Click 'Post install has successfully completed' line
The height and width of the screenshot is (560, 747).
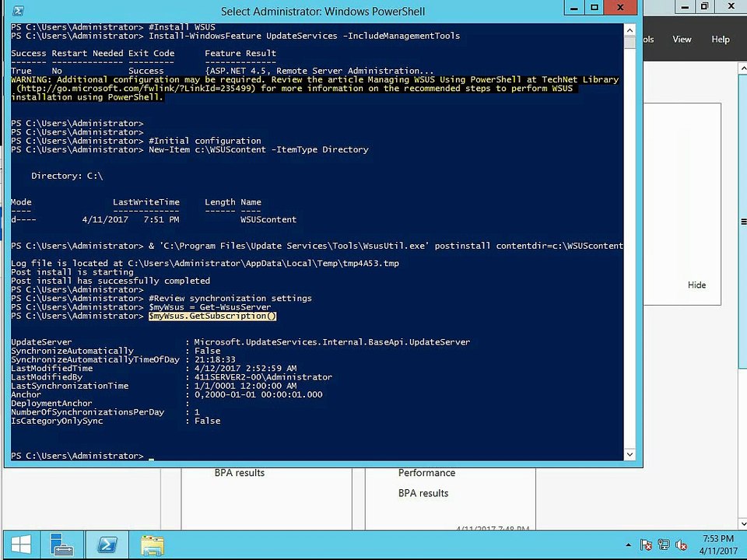tap(110, 281)
